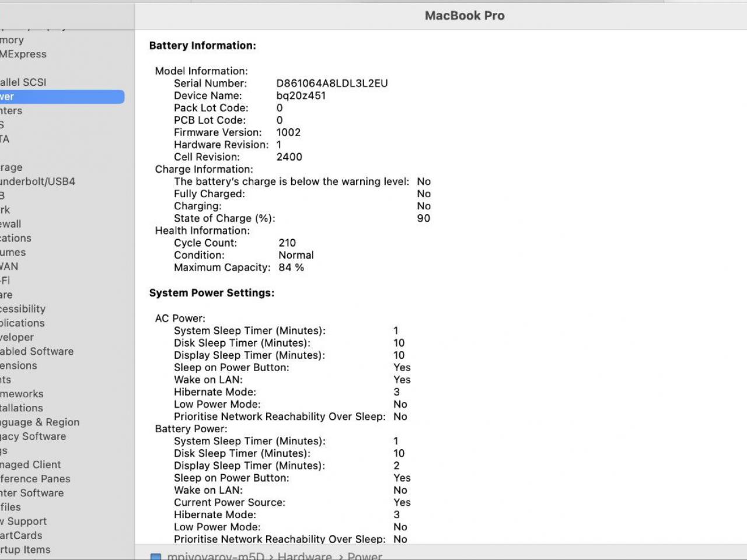Click the MacBook Pro window title
Screen dimensions: 747x560
click(x=465, y=16)
